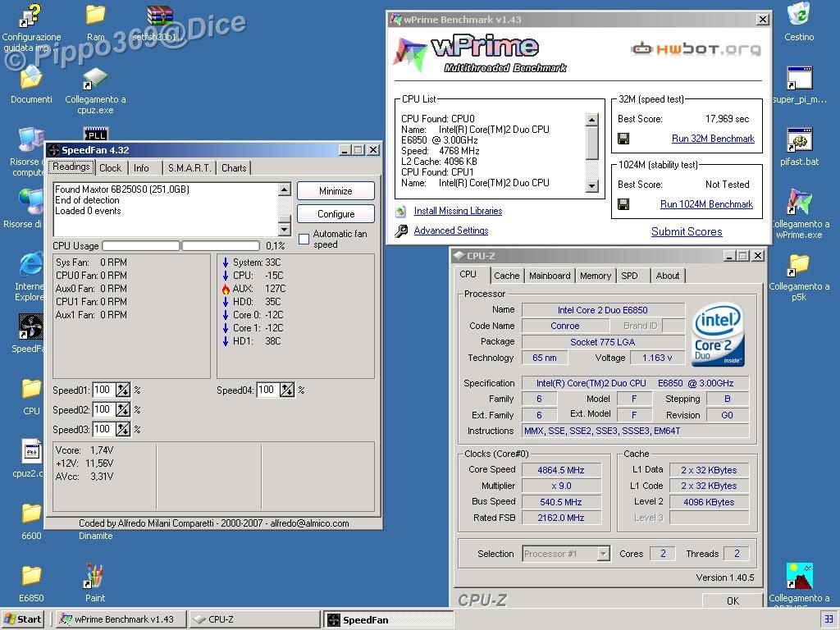
Task: Open SpeedFan S.M.A.R.T. tab
Action: click(189, 168)
